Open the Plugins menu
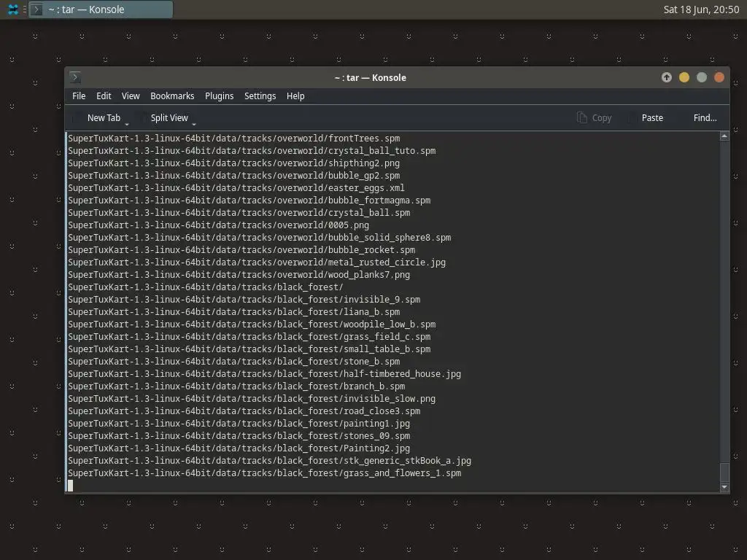Screen dimensions: 747x560 tap(219, 96)
